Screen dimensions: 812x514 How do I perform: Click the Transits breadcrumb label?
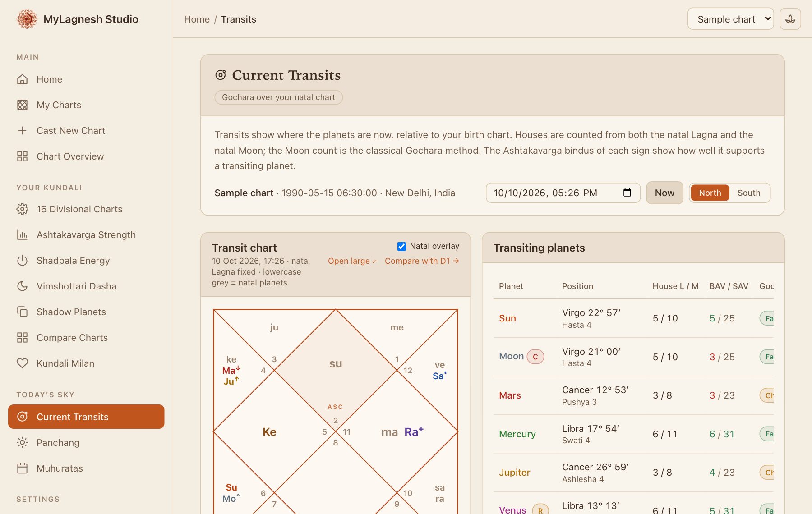coord(238,19)
